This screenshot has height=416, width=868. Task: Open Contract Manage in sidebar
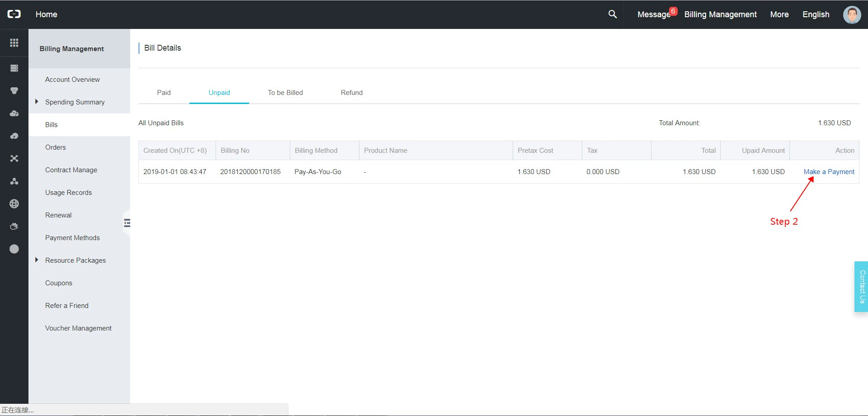[71, 170]
